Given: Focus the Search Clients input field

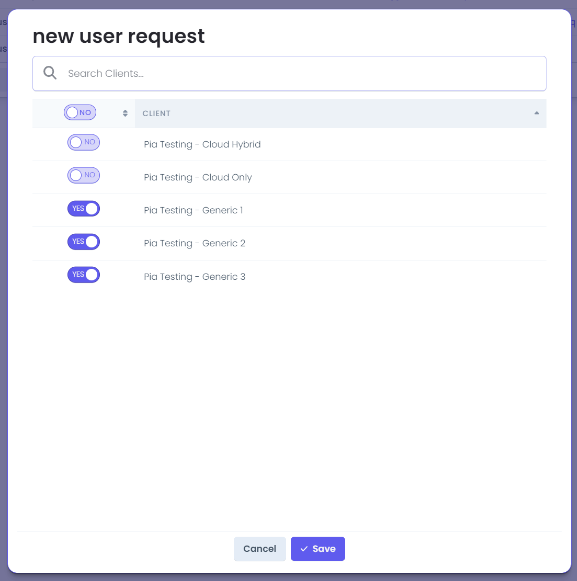Looking at the screenshot, I should click(289, 73).
